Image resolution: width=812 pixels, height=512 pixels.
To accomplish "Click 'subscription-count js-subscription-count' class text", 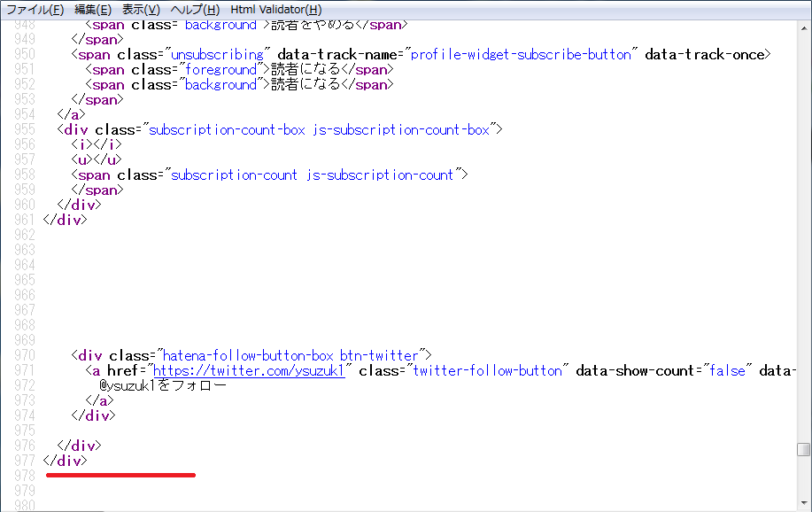I will pyautogui.click(x=313, y=175).
